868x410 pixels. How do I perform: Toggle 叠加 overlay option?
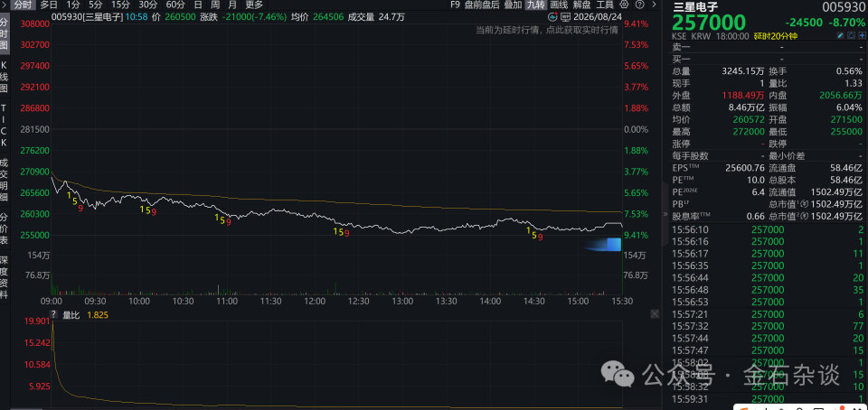point(513,5)
